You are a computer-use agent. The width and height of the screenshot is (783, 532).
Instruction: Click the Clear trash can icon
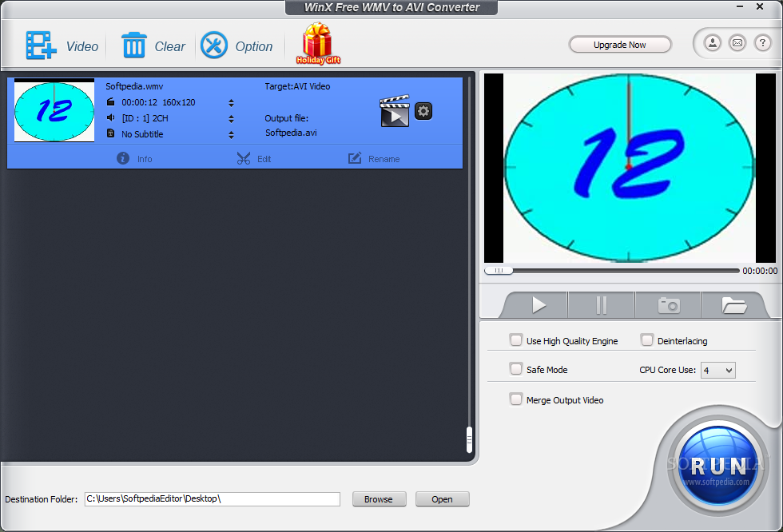tap(134, 46)
